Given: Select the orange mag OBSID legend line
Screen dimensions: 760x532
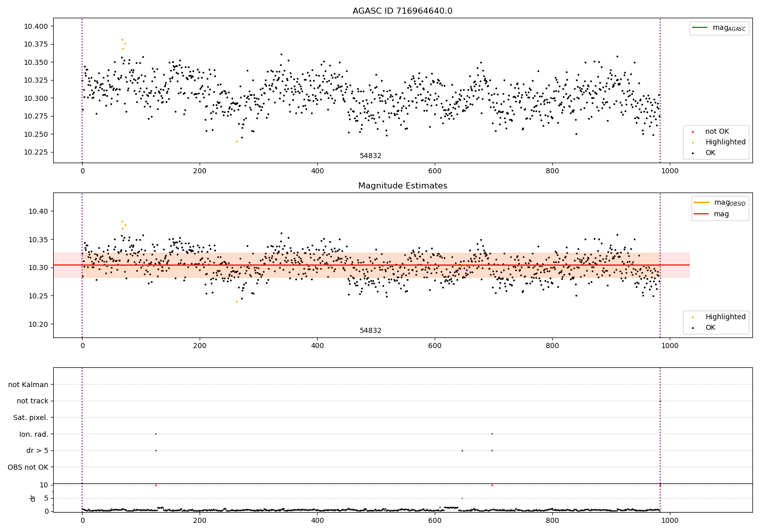Looking at the screenshot, I should 701,203.
